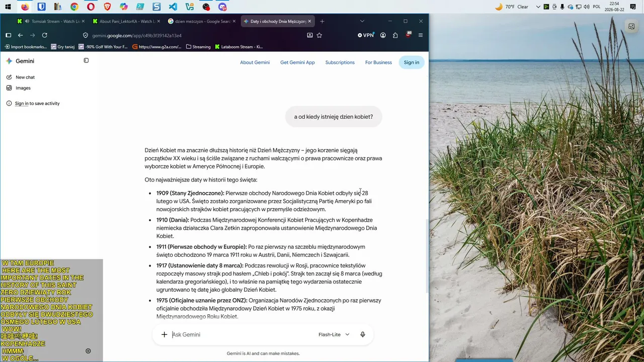Open Bitwarden from the taskbar
This screenshot has width=644, height=362.
coord(41,7)
